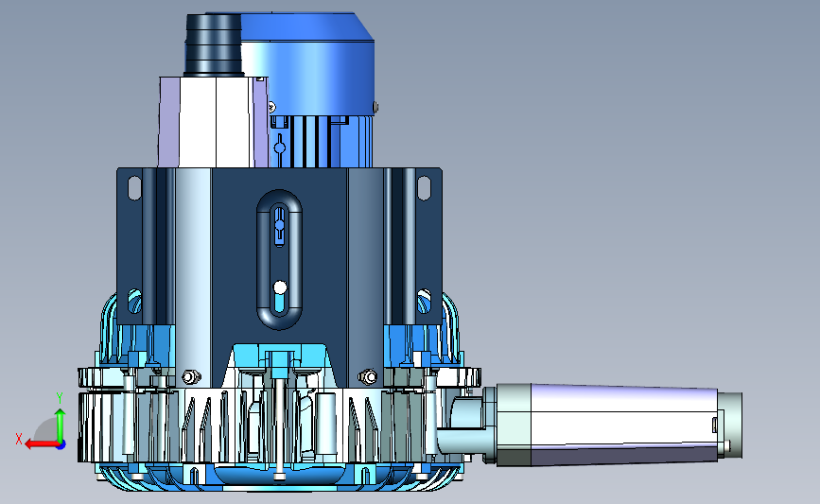Select the gray XY plane quadrant of the triad
This screenshot has height=504, width=820.
click(47, 429)
